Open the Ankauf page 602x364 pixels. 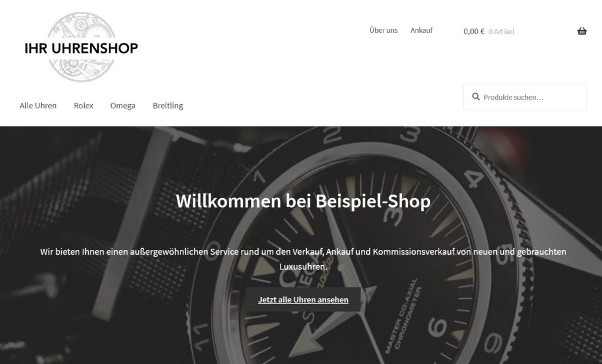(421, 31)
